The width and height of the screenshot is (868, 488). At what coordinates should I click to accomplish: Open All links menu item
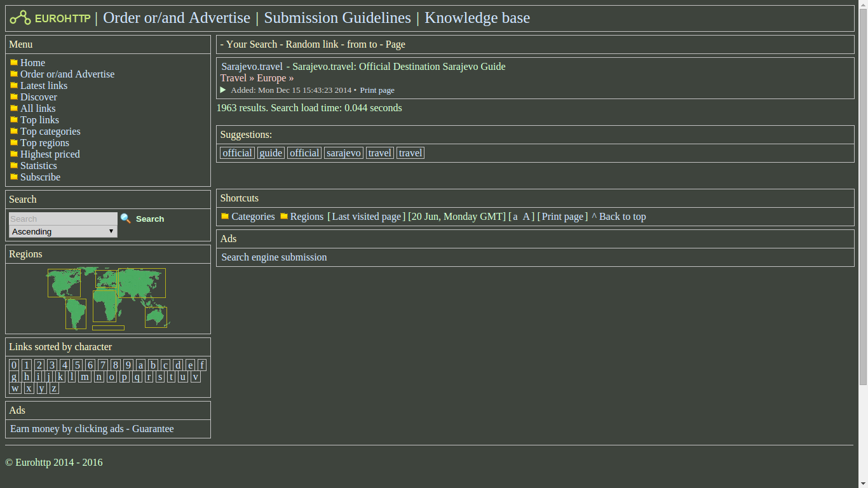point(38,108)
